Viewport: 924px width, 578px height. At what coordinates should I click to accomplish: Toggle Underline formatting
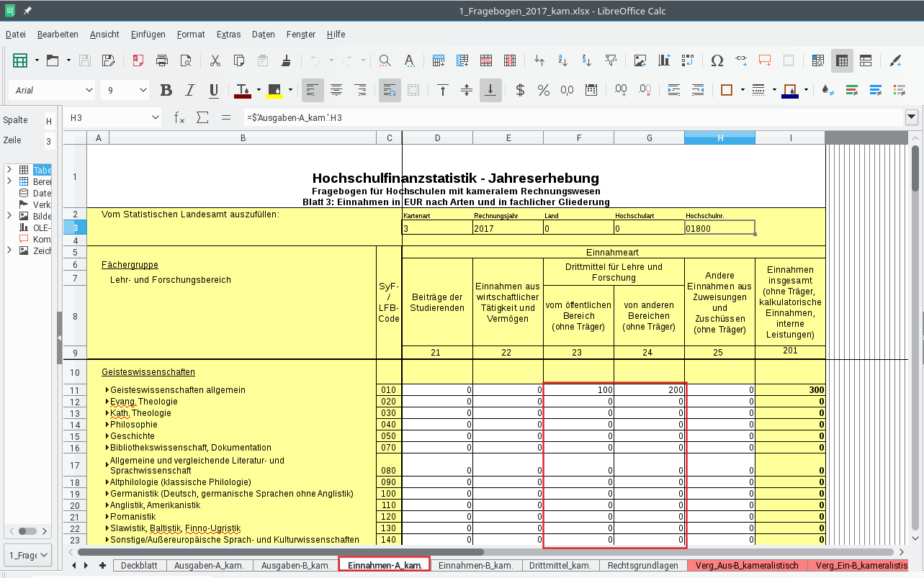pos(214,90)
